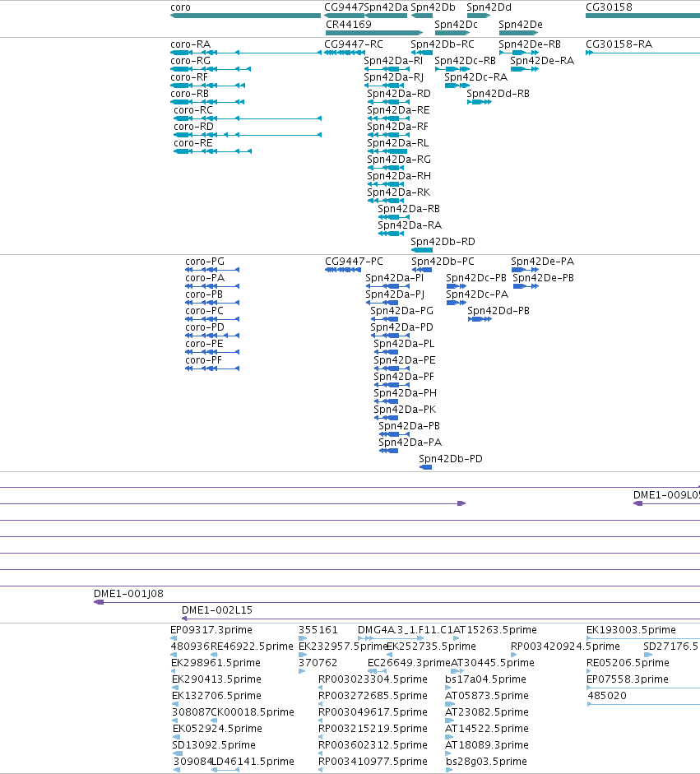Select the 485020 feature label
This screenshot has width=700, height=774.
(607, 696)
